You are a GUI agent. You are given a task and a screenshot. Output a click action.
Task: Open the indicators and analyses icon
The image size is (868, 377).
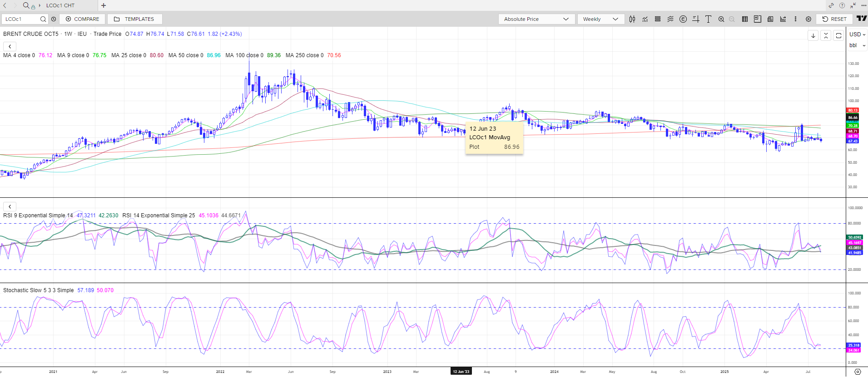coord(645,19)
